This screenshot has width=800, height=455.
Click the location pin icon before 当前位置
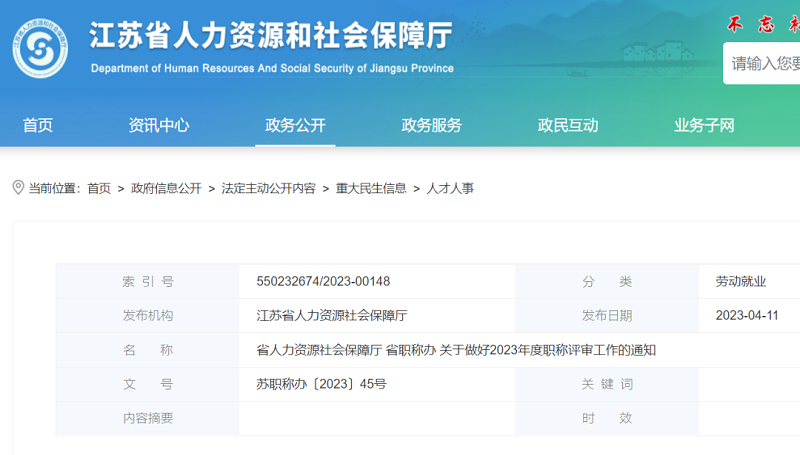[x=18, y=188]
